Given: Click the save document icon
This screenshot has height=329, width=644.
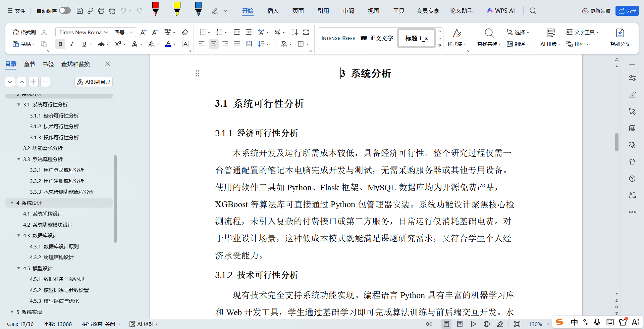Looking at the screenshot, I should [x=79, y=11].
